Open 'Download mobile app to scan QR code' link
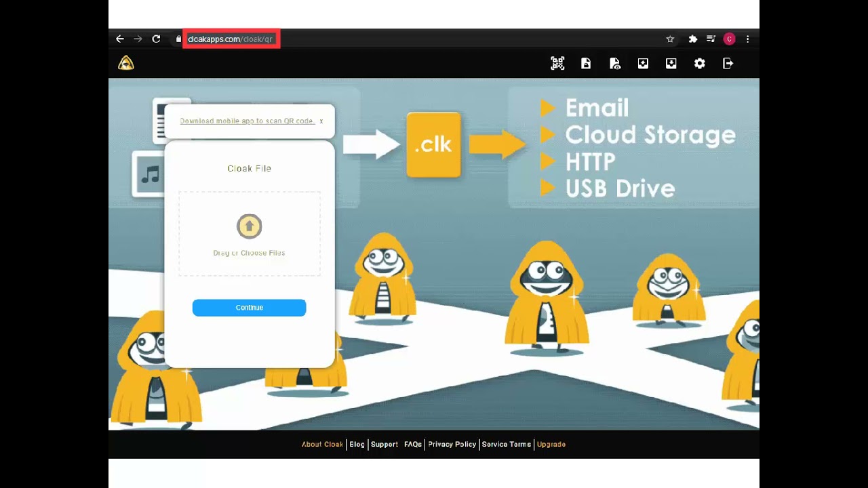Image resolution: width=868 pixels, height=488 pixels. pos(247,121)
